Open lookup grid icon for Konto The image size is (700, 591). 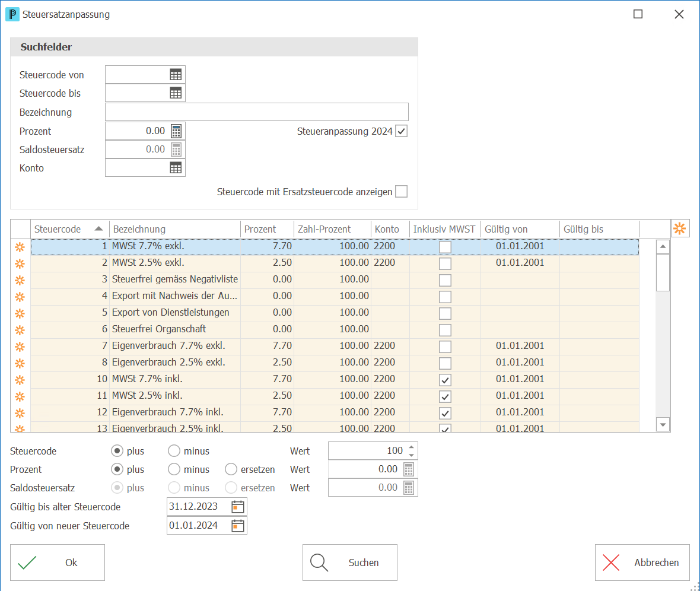(176, 168)
